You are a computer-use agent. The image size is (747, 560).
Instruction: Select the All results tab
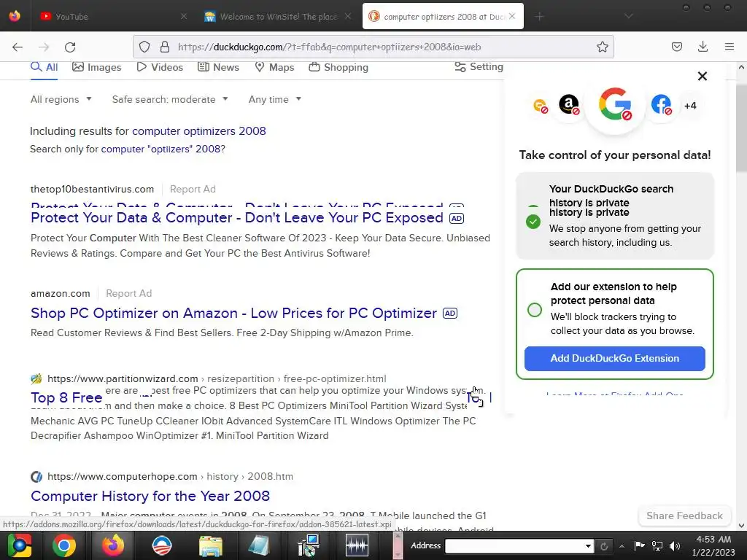click(44, 67)
